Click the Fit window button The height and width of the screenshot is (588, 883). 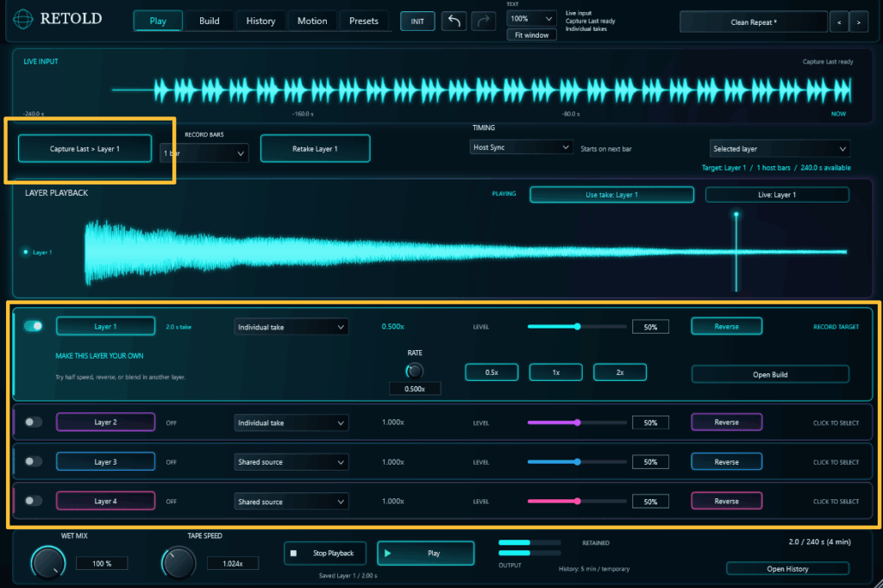click(531, 35)
